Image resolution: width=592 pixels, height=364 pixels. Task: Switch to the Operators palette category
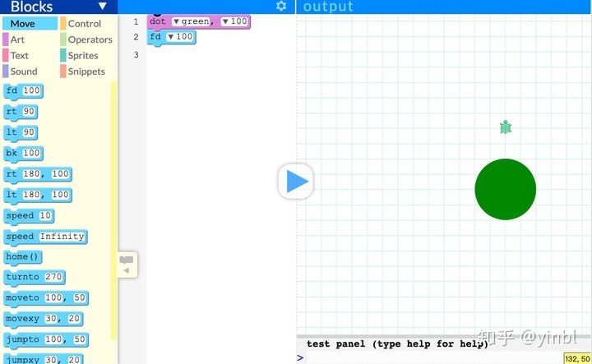pyautogui.click(x=88, y=39)
